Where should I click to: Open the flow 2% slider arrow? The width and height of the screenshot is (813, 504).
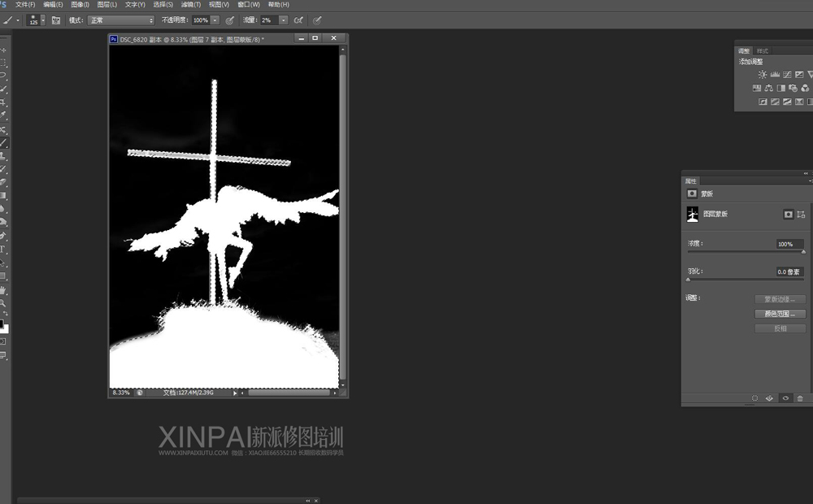click(284, 20)
